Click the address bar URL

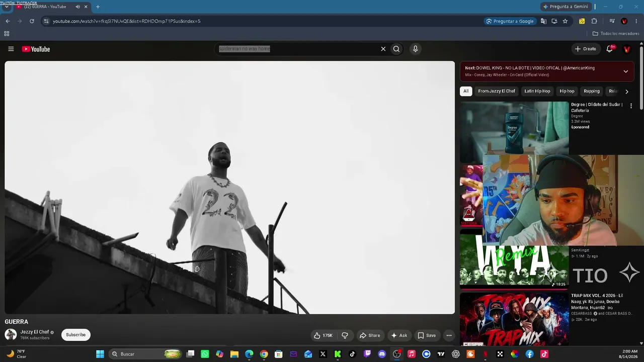(127, 21)
